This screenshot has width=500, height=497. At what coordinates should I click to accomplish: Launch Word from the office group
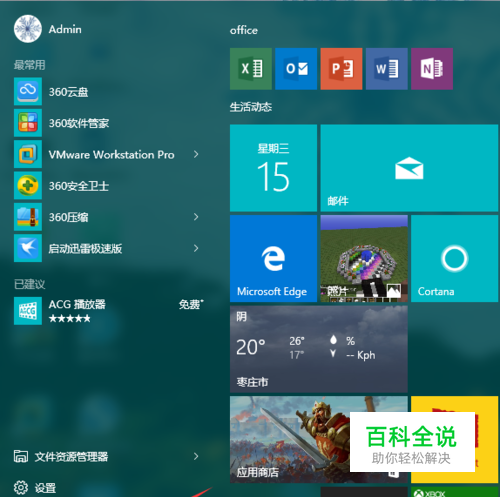coord(387,69)
